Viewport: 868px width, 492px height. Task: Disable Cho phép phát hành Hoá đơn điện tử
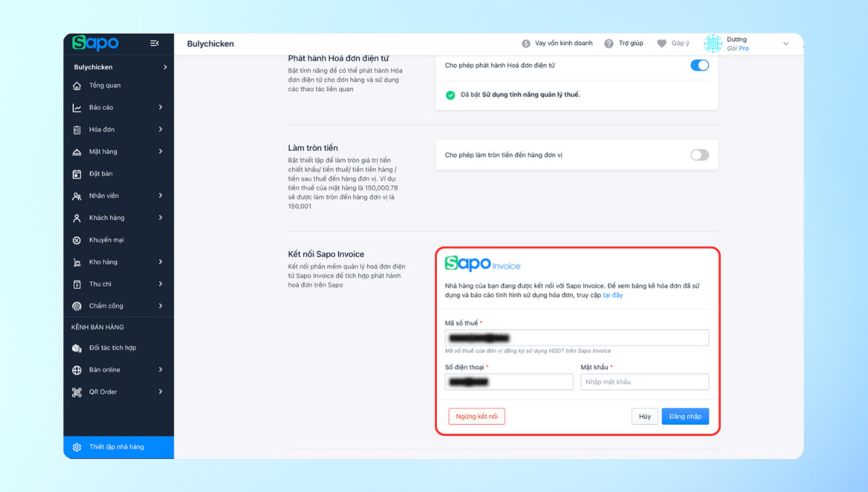(x=699, y=65)
